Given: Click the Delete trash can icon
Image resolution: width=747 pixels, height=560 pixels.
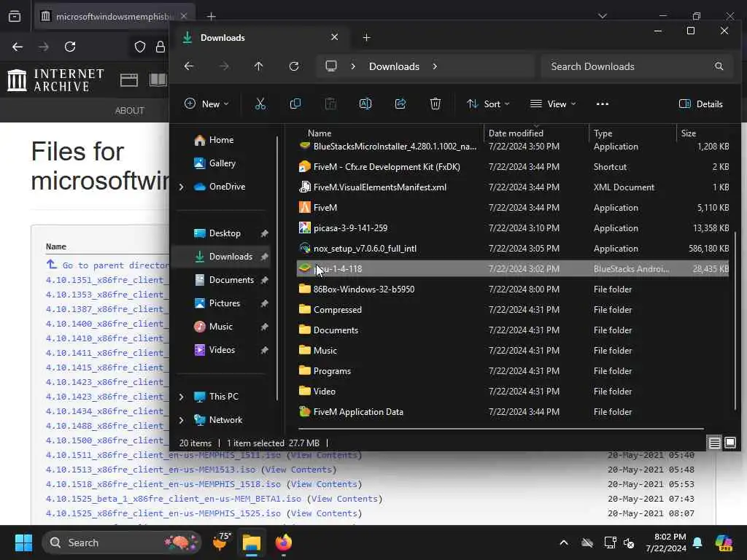Looking at the screenshot, I should tap(436, 104).
